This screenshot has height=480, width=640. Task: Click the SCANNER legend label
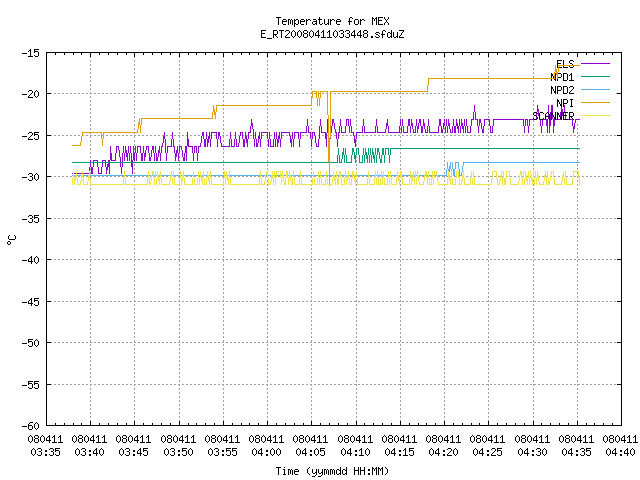click(553, 116)
